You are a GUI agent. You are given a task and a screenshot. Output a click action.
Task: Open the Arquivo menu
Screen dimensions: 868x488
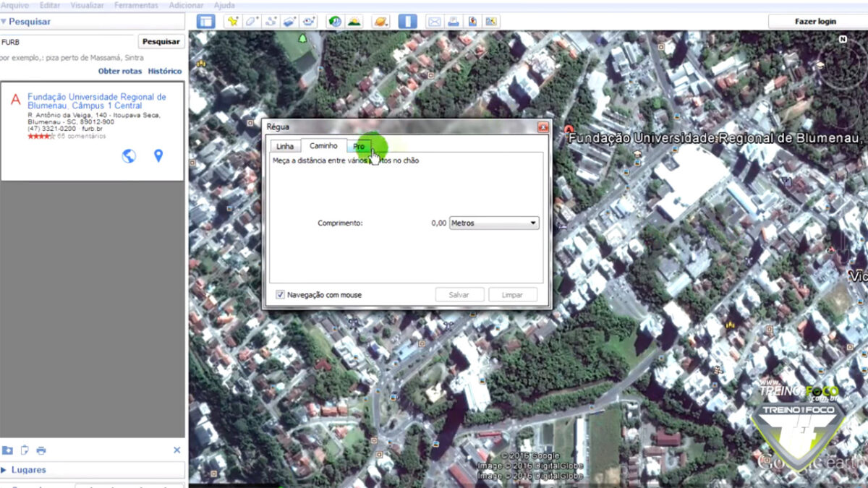[x=14, y=5]
